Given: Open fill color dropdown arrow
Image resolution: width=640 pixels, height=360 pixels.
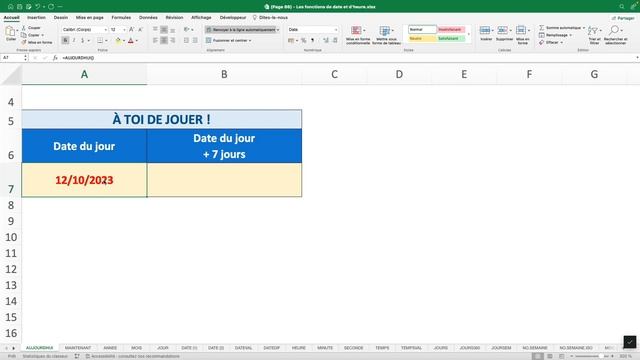Looking at the screenshot, I should tap(124, 41).
